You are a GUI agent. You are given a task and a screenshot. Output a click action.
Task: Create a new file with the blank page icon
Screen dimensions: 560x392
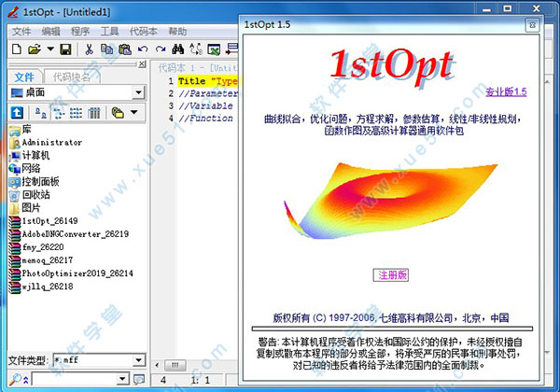point(17,49)
